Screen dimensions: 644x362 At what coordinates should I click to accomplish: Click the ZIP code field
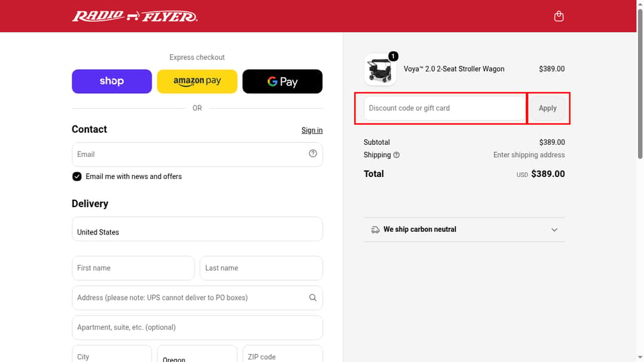pyautogui.click(x=282, y=355)
